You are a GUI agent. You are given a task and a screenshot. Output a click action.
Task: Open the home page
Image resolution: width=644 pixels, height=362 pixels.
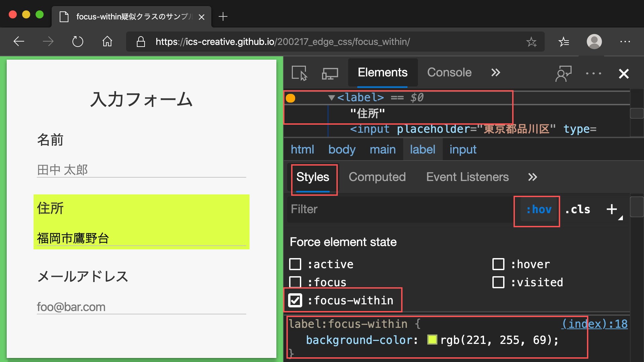click(x=107, y=42)
